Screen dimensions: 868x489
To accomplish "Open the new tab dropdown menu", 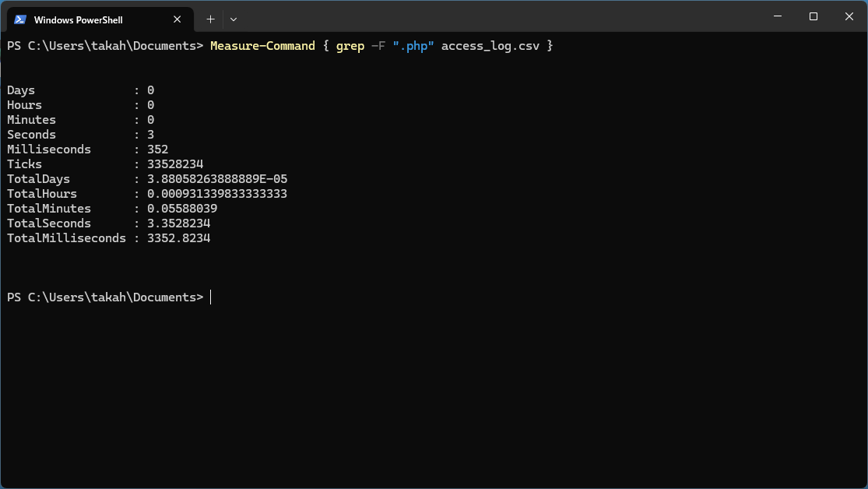I will [232, 19].
